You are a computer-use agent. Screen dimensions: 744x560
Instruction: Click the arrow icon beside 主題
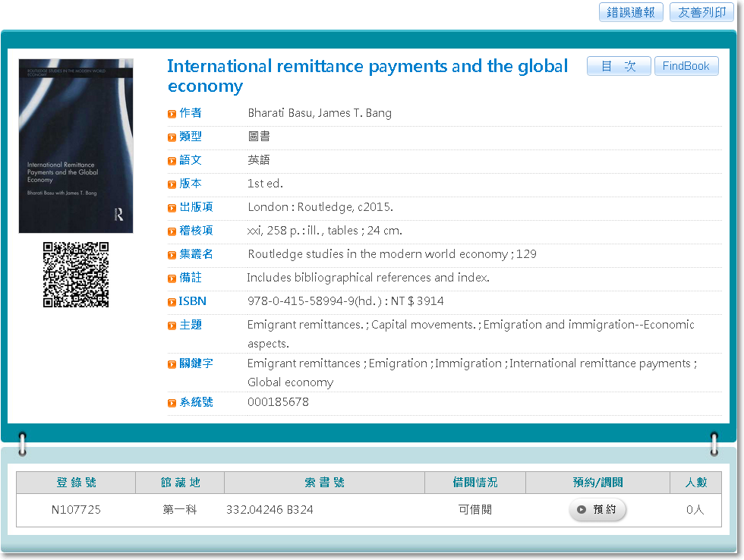tap(172, 326)
